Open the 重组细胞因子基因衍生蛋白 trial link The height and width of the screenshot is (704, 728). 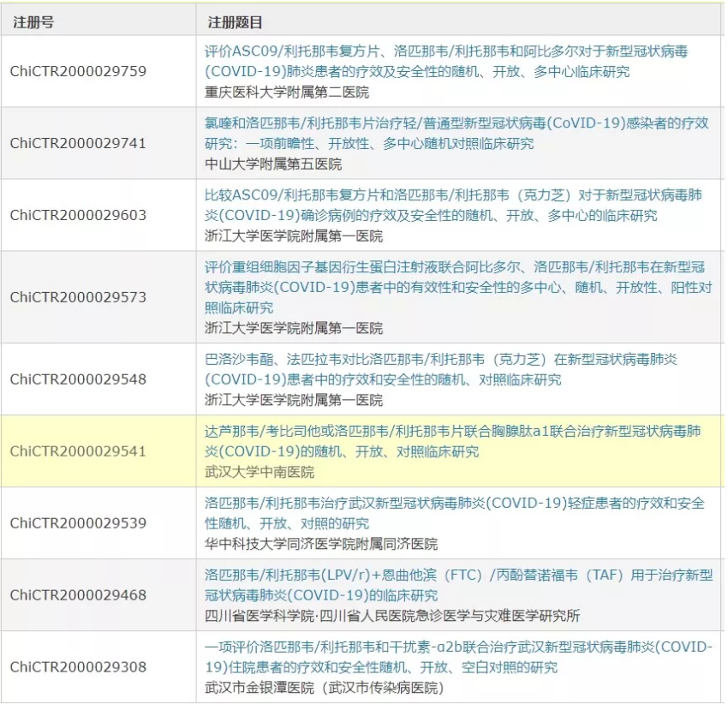click(x=458, y=287)
